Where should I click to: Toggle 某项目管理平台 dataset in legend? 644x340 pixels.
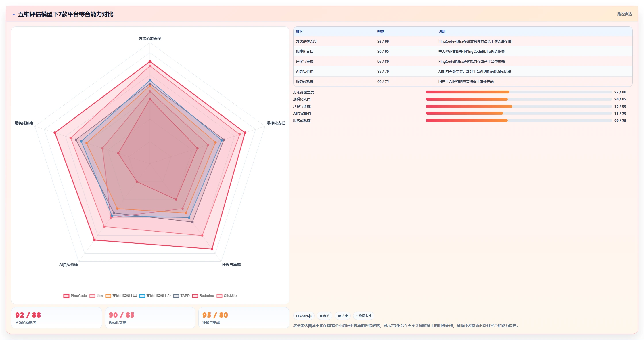tap(155, 296)
